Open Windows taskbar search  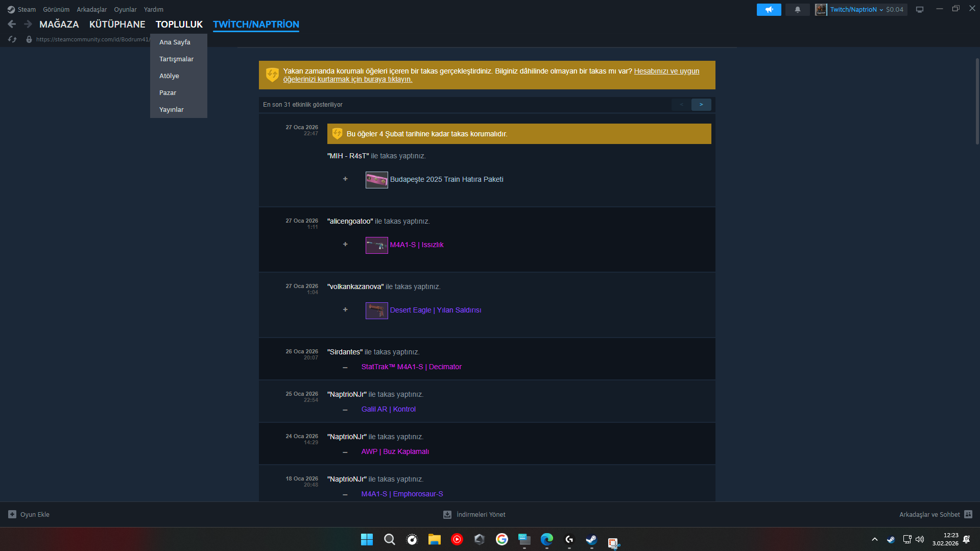[x=389, y=539]
